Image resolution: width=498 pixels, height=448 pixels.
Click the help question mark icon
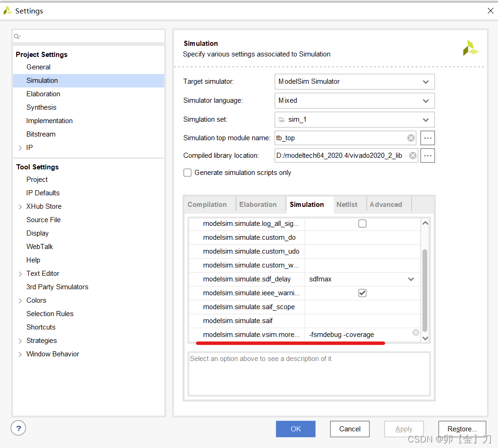(x=18, y=428)
